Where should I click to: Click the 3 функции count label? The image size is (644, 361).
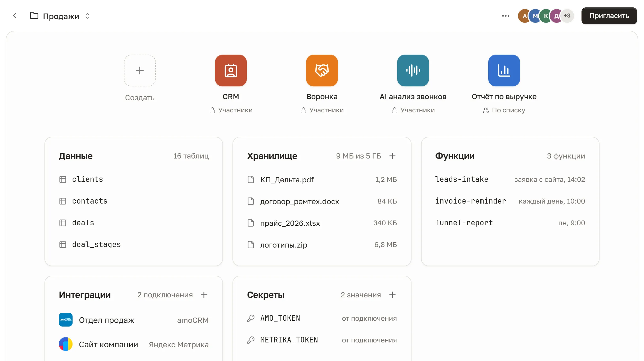[x=566, y=156]
